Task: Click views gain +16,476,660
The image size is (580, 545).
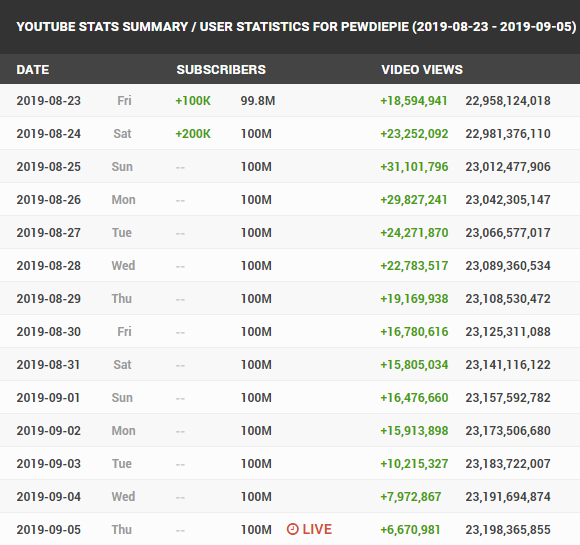Action: point(414,397)
